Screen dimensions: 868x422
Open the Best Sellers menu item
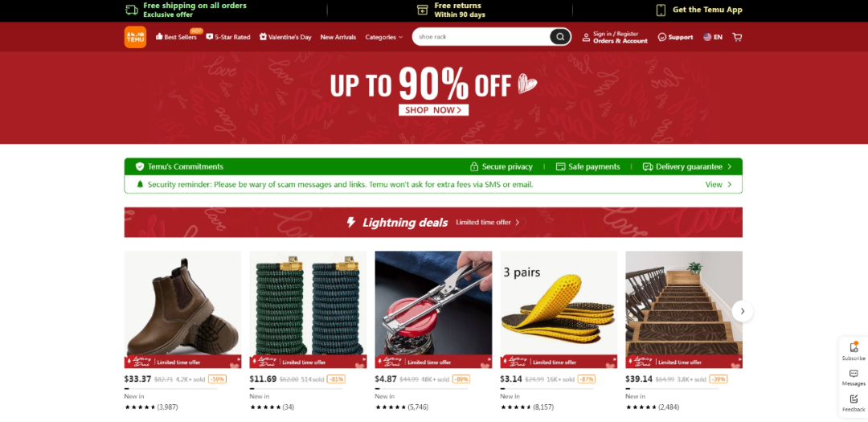click(x=177, y=37)
